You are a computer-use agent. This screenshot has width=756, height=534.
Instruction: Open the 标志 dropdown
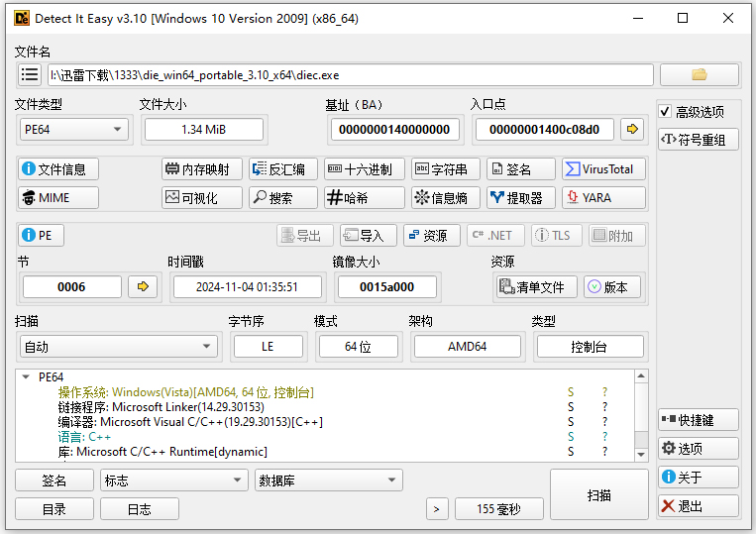173,481
